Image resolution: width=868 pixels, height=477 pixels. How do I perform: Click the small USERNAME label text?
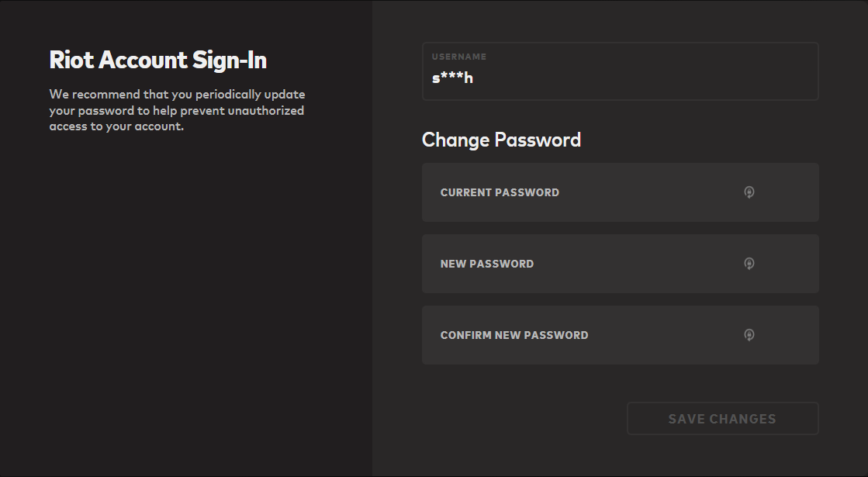pyautogui.click(x=459, y=57)
